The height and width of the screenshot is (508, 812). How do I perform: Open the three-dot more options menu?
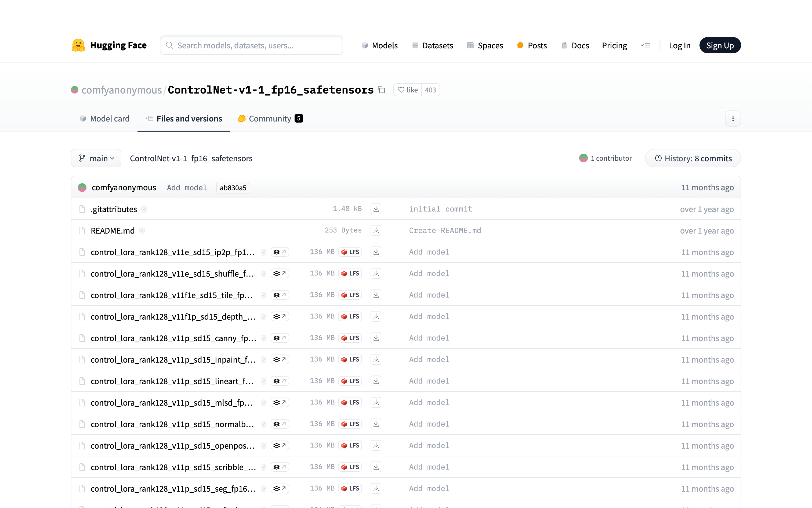coord(733,119)
